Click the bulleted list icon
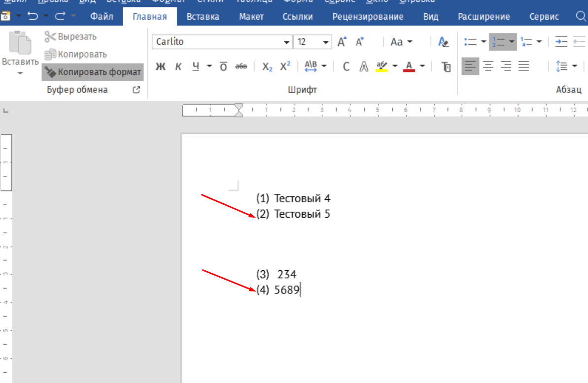Viewport: 588px width, 383px height. 470,42
